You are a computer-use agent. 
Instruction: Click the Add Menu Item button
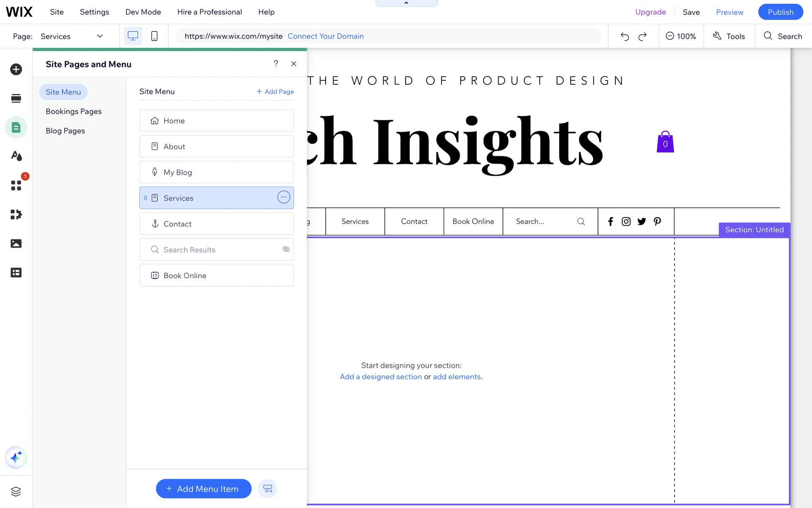pyautogui.click(x=203, y=489)
